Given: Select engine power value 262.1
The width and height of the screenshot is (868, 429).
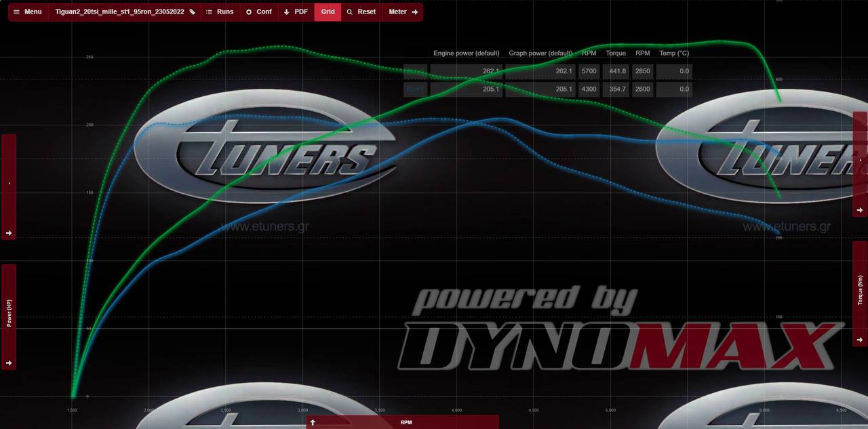Looking at the screenshot, I should (467, 71).
